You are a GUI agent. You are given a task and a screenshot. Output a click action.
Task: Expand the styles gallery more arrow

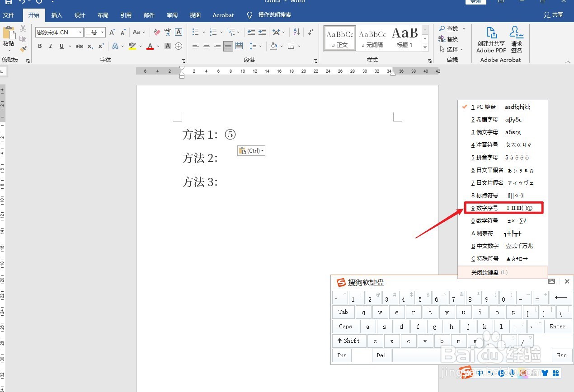[425, 48]
